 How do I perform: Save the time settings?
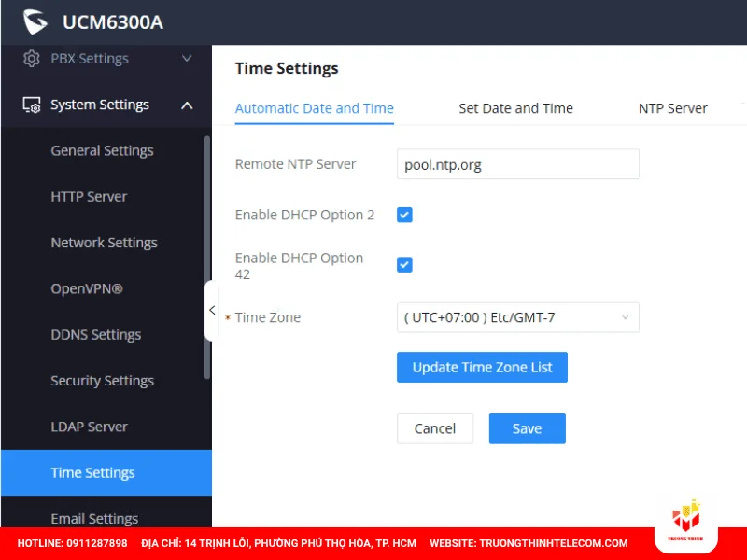coord(528,428)
